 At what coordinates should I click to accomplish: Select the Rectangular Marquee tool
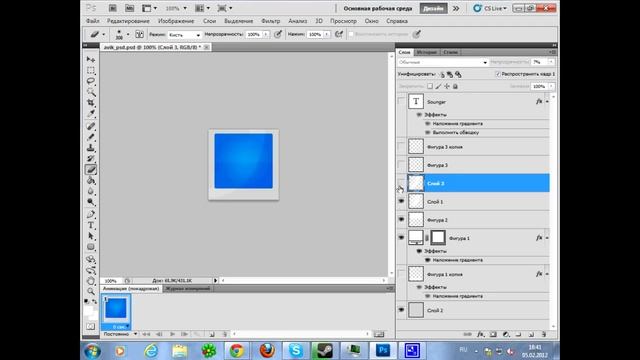coord(91,70)
